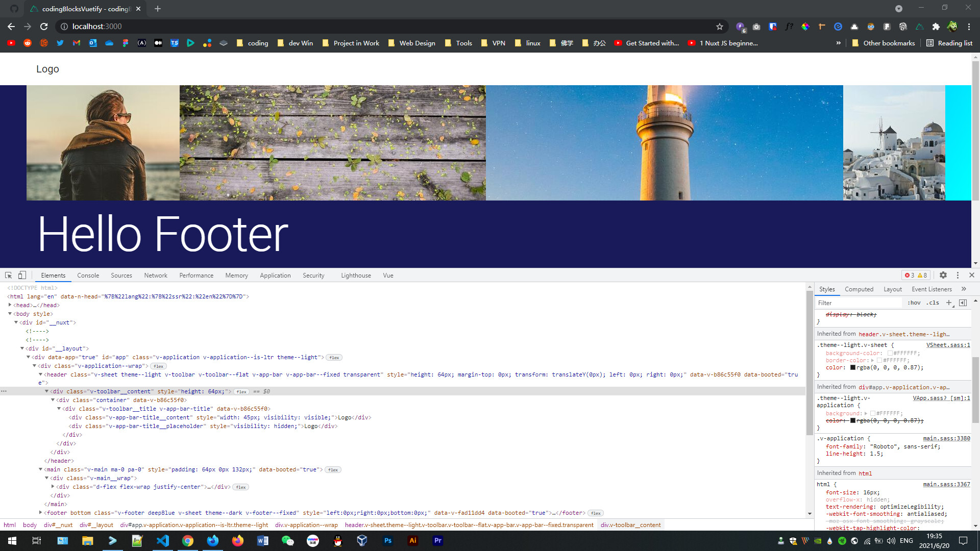Open the Computed styles tab

[859, 289]
